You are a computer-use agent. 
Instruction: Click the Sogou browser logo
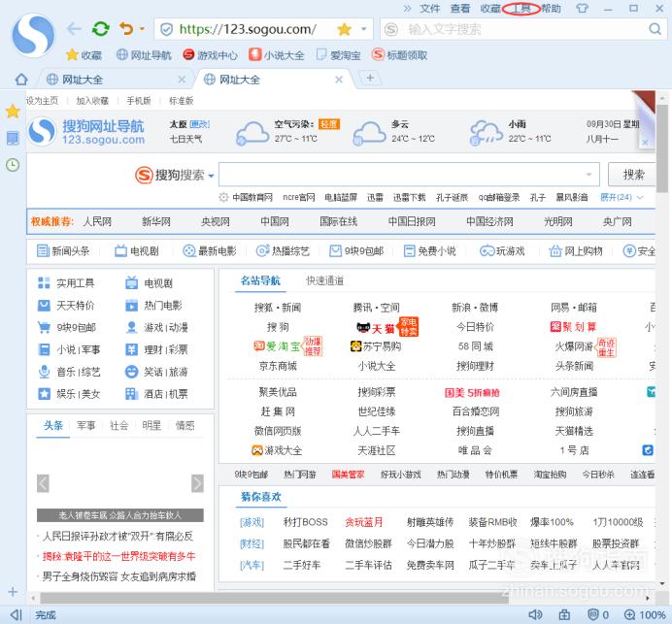(x=33, y=35)
